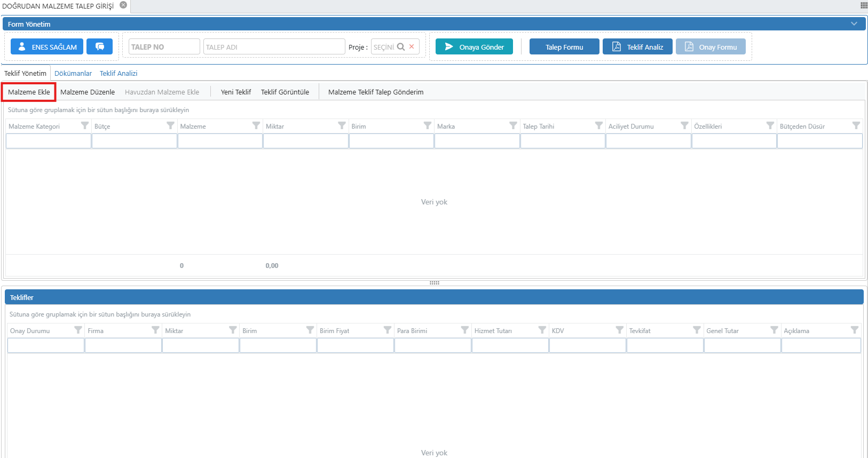This screenshot has width=868, height=458.
Task: Click the magnifier icon in Proje field
Action: pyautogui.click(x=401, y=47)
